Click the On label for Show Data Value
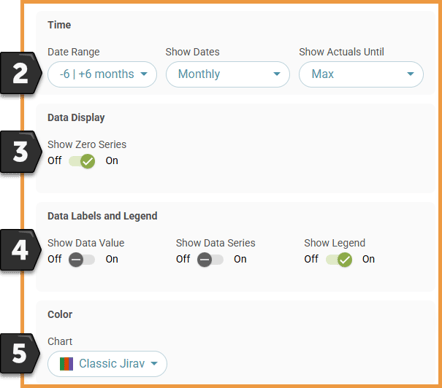 pyautogui.click(x=112, y=259)
